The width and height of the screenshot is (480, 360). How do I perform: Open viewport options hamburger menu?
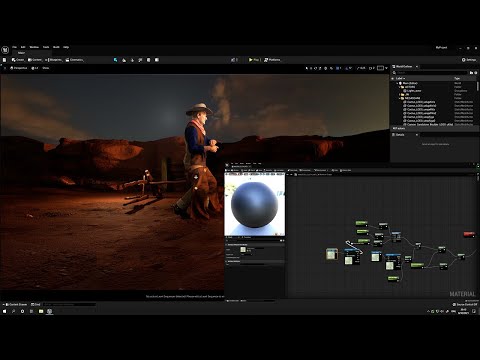pos(4,68)
